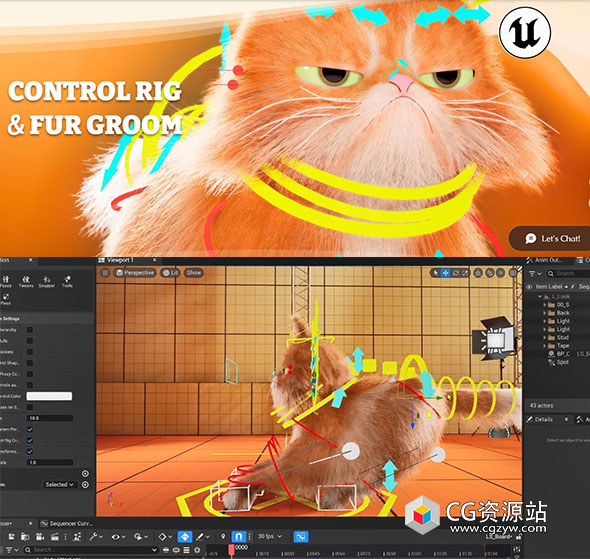Click the red playhead on the timeline
The image size is (590, 559).
click(231, 550)
